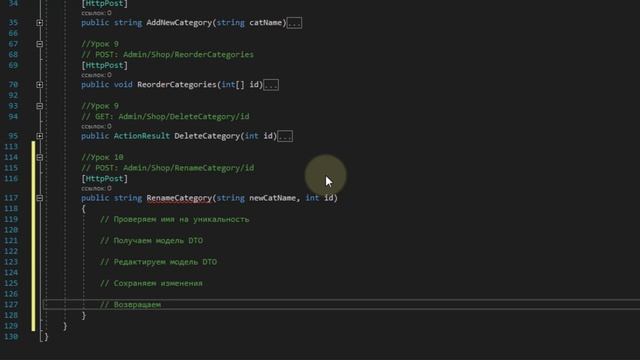Collapse the comment block at line 93
The height and width of the screenshot is (360, 640).
click(40, 106)
